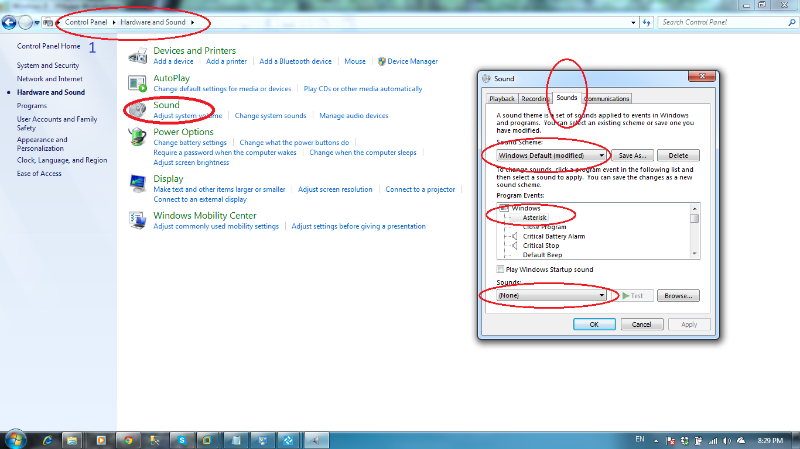Open Google Chrome from the taskbar
Screen dimensions: 800x449
pos(128,440)
